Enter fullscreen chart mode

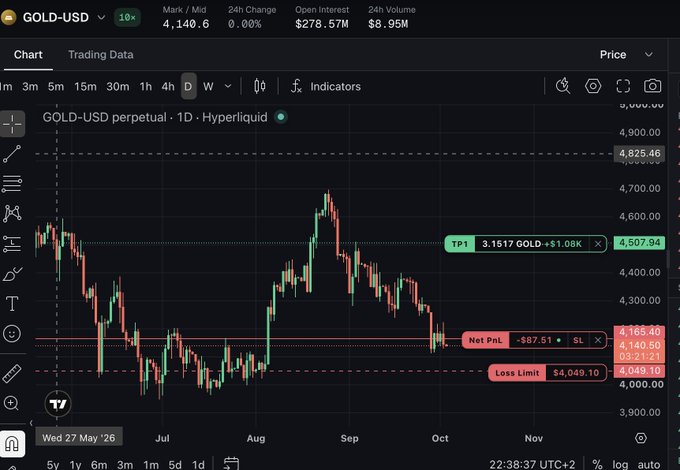pos(623,86)
